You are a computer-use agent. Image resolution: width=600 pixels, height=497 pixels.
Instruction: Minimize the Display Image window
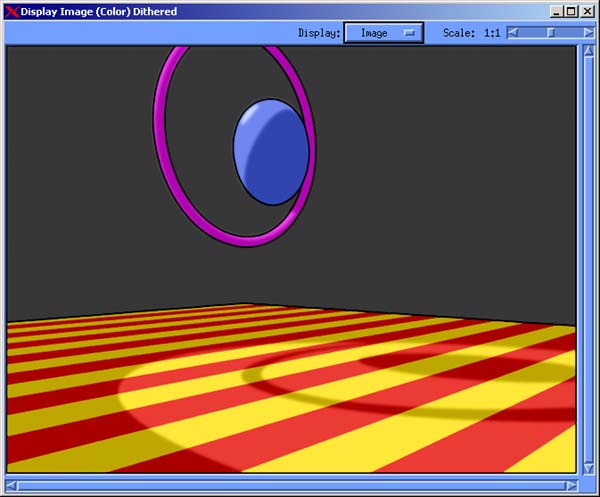pos(556,11)
